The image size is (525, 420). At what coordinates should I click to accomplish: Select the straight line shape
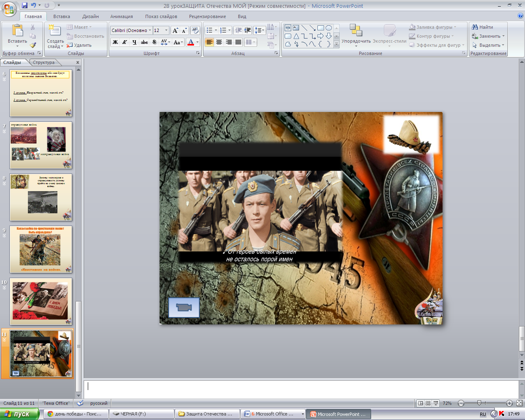(304, 28)
